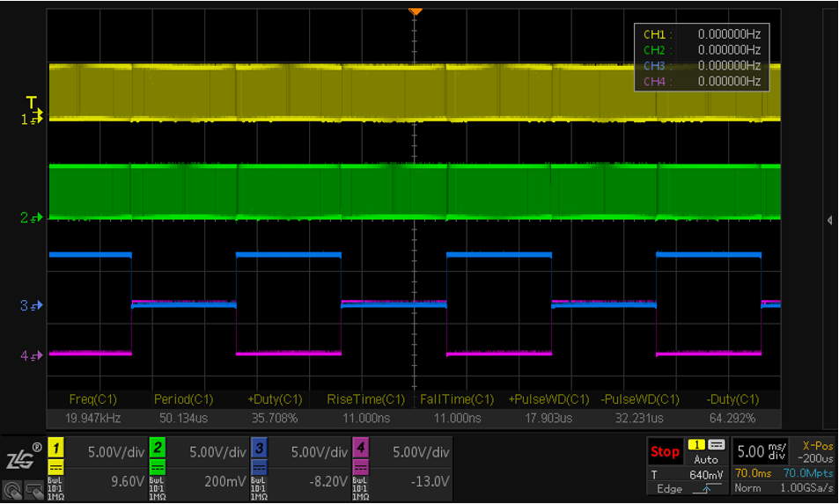
Task: Click the touch gesture icon below ZLG logo
Action: coord(12,490)
